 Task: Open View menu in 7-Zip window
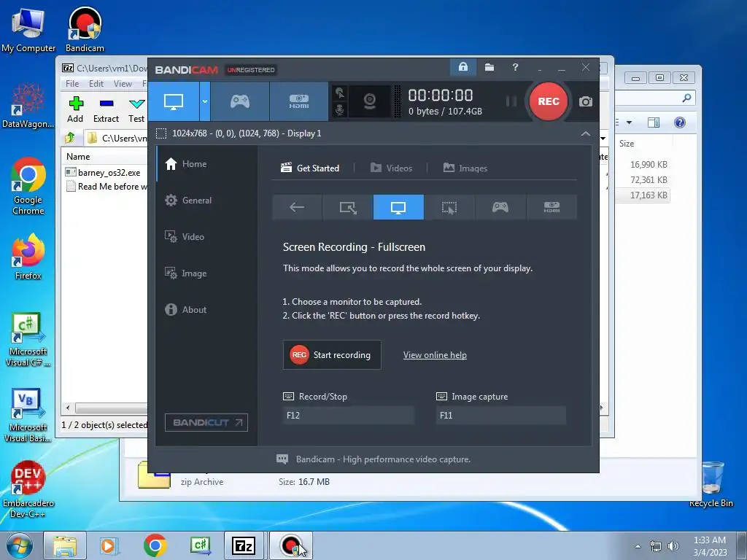tap(123, 84)
